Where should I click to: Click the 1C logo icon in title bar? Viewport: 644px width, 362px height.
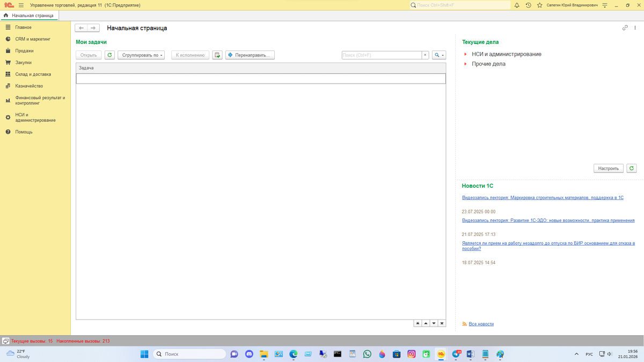coord(8,5)
